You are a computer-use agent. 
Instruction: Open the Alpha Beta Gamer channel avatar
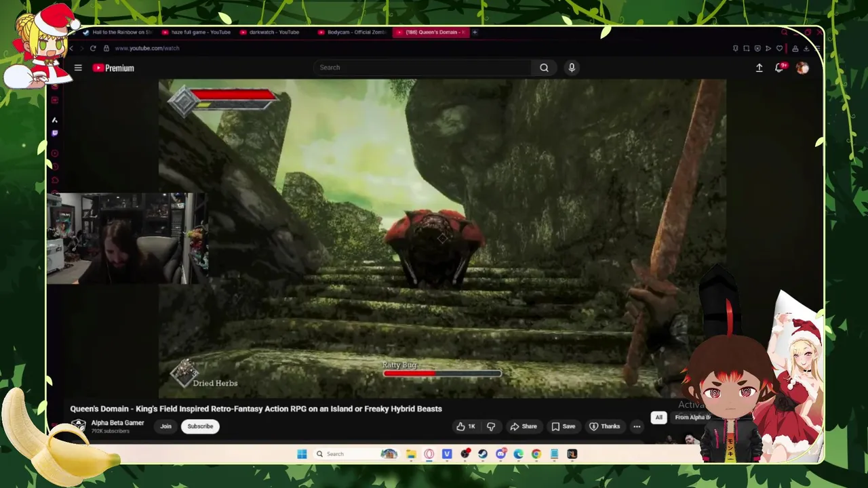pos(79,426)
